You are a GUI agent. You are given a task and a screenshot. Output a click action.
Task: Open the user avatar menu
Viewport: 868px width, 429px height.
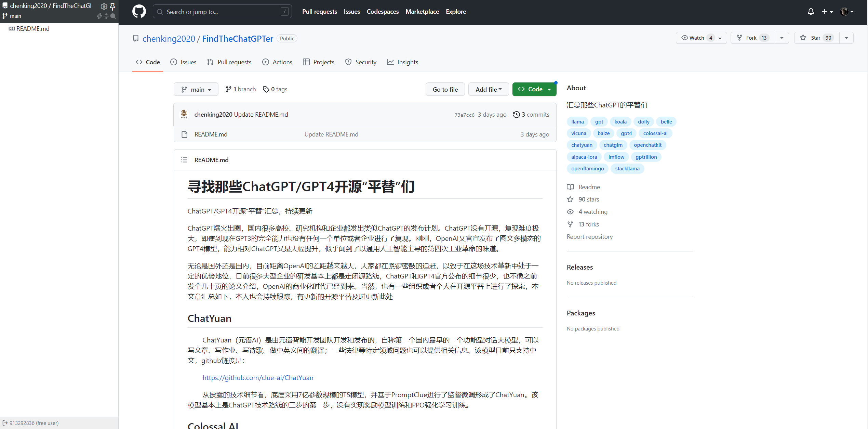click(847, 12)
